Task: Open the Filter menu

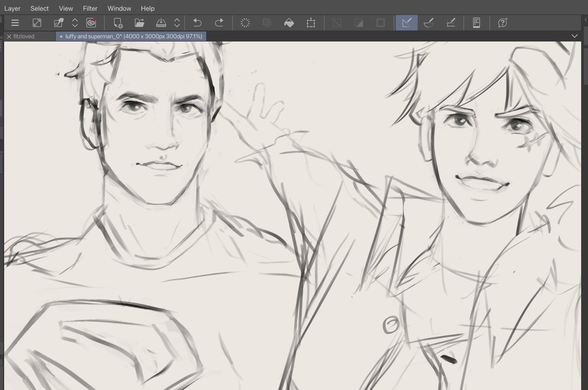Action: click(90, 8)
